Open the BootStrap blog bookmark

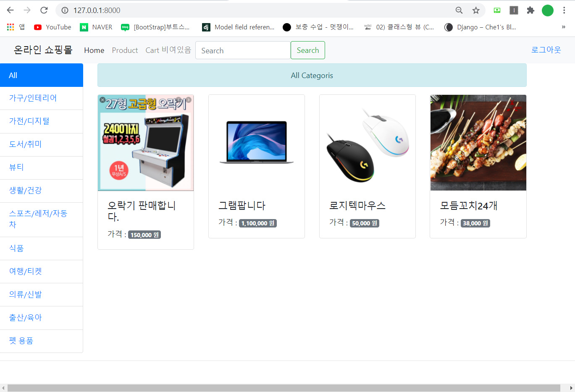pos(155,27)
